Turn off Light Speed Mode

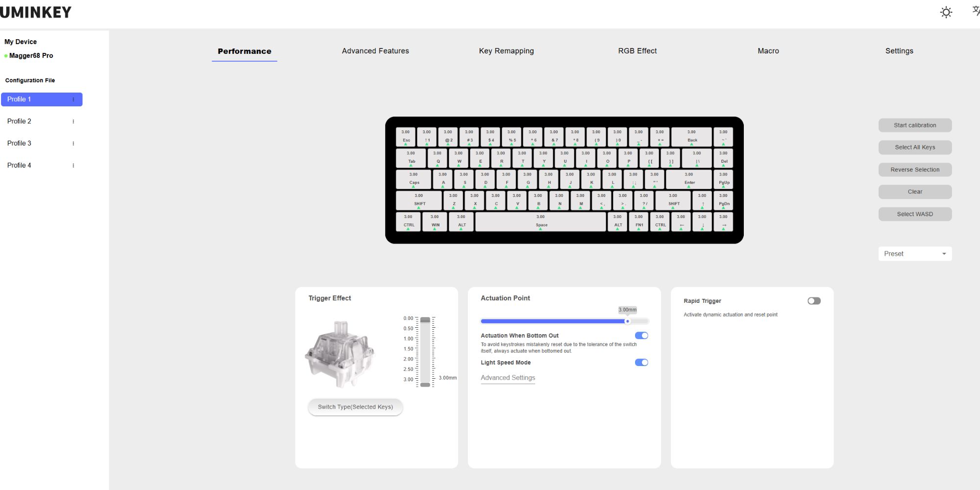click(641, 363)
